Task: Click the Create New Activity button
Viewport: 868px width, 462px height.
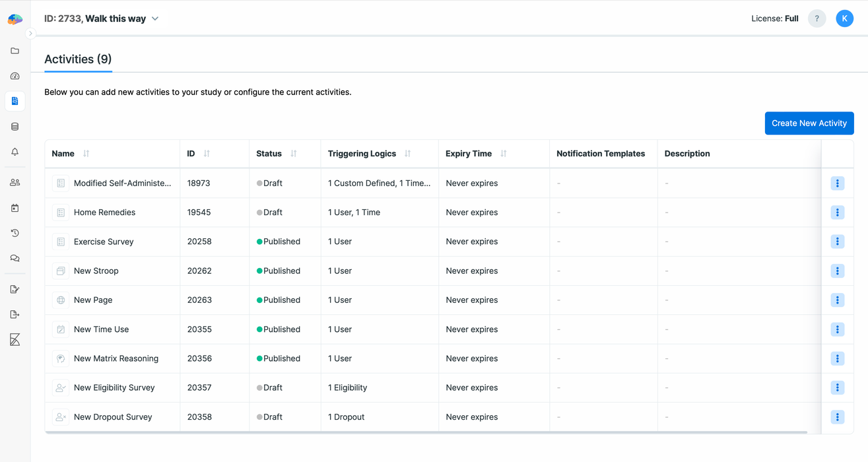Action: point(809,123)
